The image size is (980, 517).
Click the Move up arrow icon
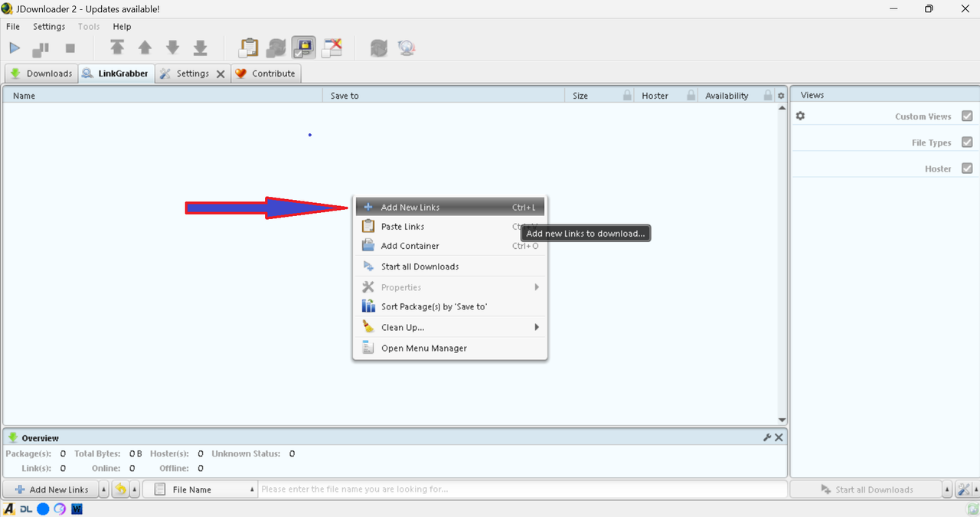[x=145, y=48]
